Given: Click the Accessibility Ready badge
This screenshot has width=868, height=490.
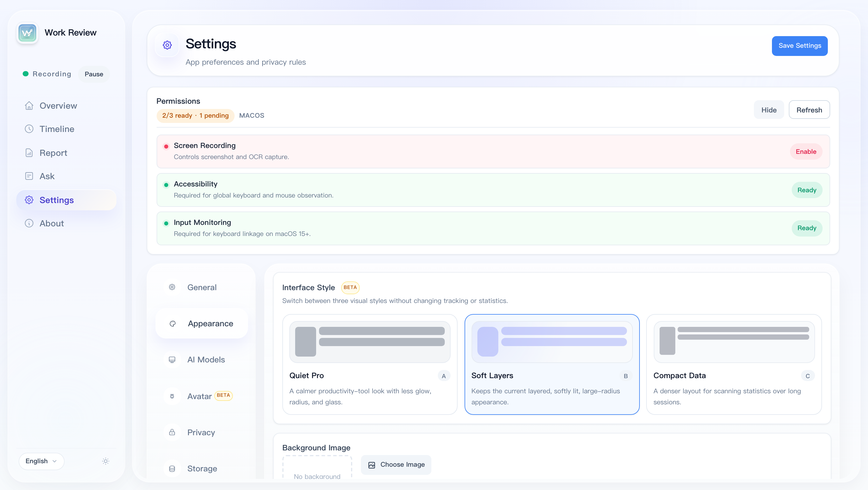Looking at the screenshot, I should click(x=807, y=190).
